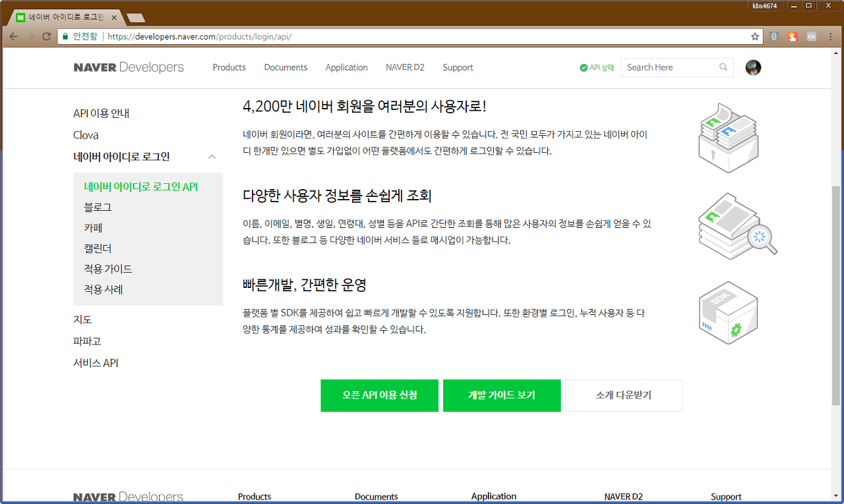Open Clova in the sidebar
Image resolution: width=844 pixels, height=504 pixels.
(86, 135)
